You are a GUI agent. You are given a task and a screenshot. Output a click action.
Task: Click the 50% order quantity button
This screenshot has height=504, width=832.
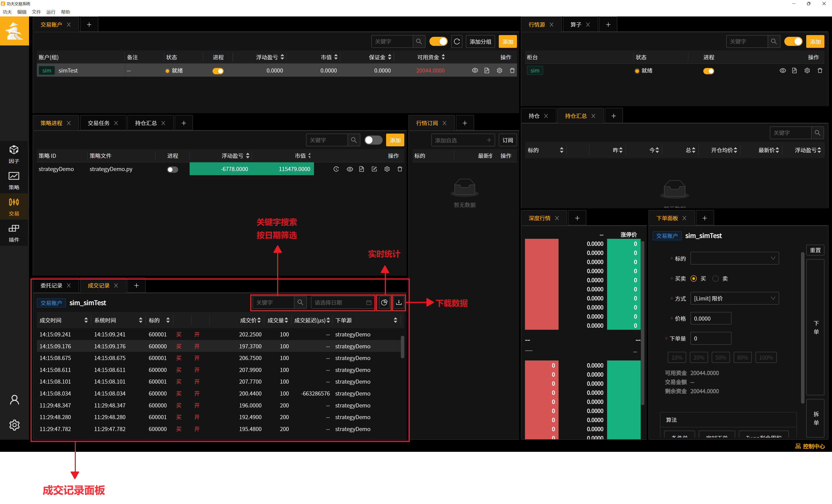[x=721, y=357]
